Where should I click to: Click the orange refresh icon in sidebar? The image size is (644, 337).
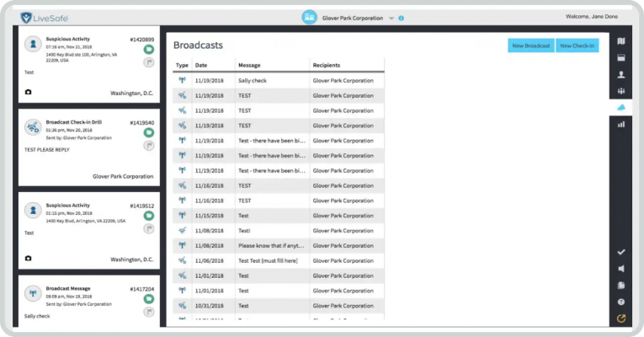coord(621,318)
